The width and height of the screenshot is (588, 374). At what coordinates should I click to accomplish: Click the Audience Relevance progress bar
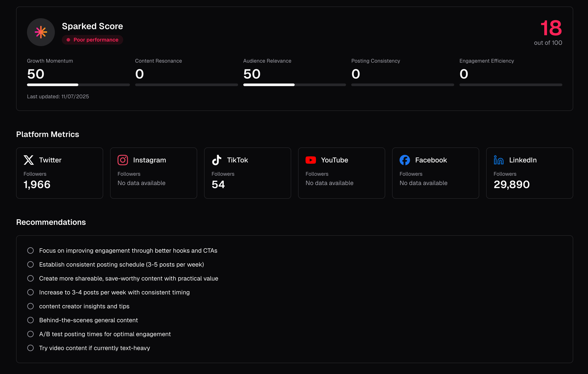point(294,85)
